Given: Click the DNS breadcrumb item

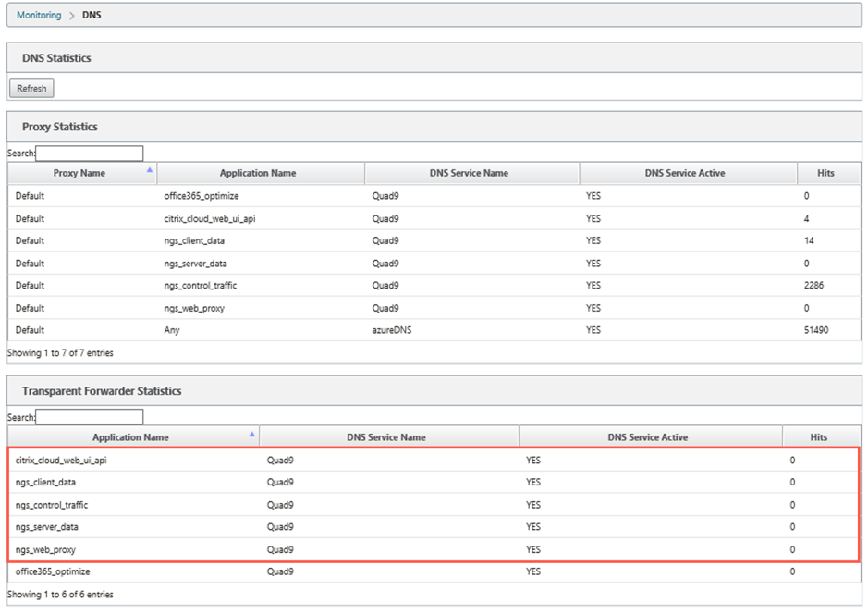Looking at the screenshot, I should (x=92, y=15).
